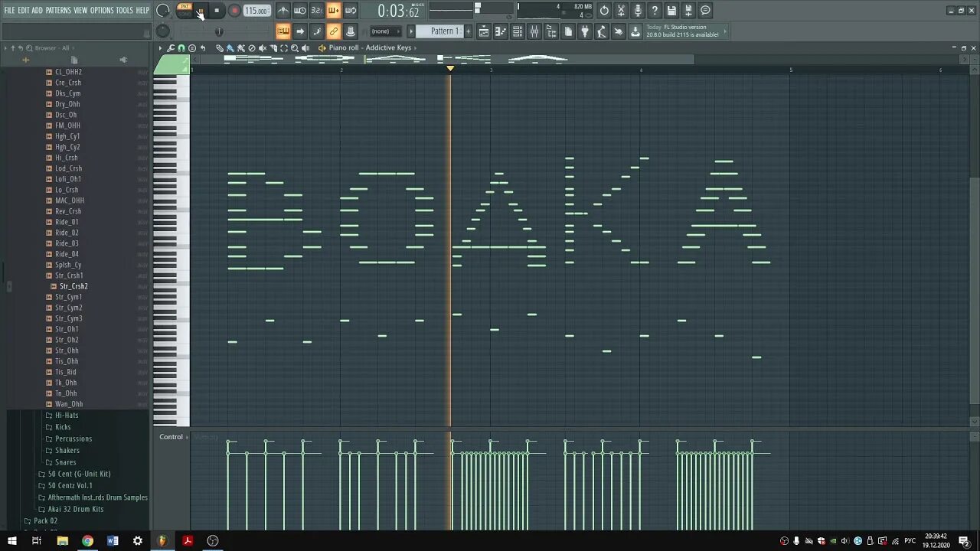Image resolution: width=980 pixels, height=551 pixels.
Task: Open the EDIT menu
Action: (24, 10)
